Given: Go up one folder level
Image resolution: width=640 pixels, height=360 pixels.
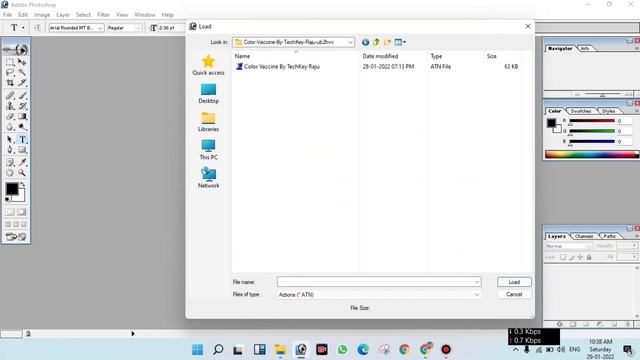Looking at the screenshot, I should pos(376,42).
